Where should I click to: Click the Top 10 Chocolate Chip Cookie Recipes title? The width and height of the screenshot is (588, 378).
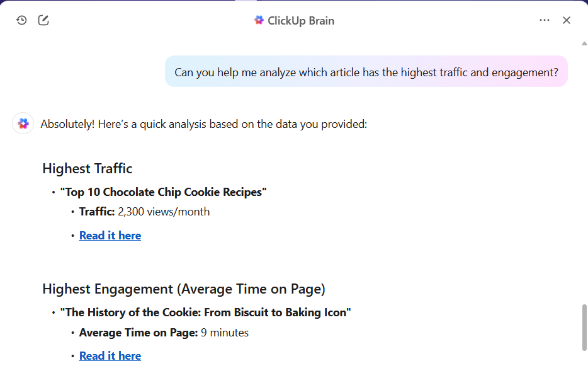click(164, 192)
